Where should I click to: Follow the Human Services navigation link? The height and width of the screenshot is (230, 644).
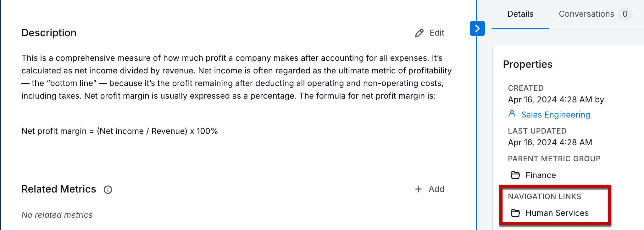pyautogui.click(x=557, y=213)
